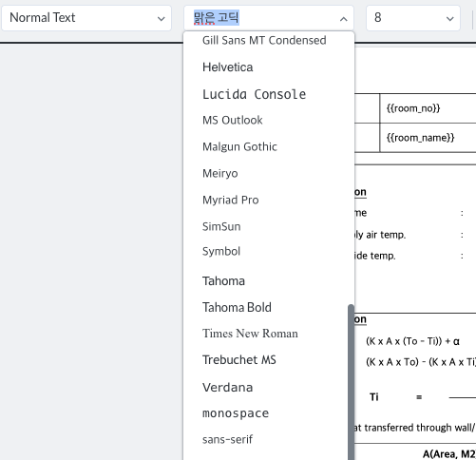Collapse the font family dropdown chevron
The image size is (476, 460).
[344, 19]
